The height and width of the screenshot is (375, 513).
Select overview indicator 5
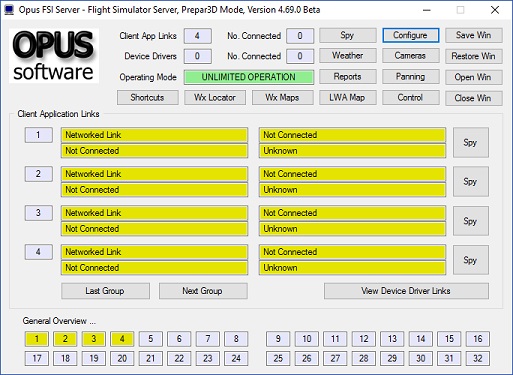151,339
